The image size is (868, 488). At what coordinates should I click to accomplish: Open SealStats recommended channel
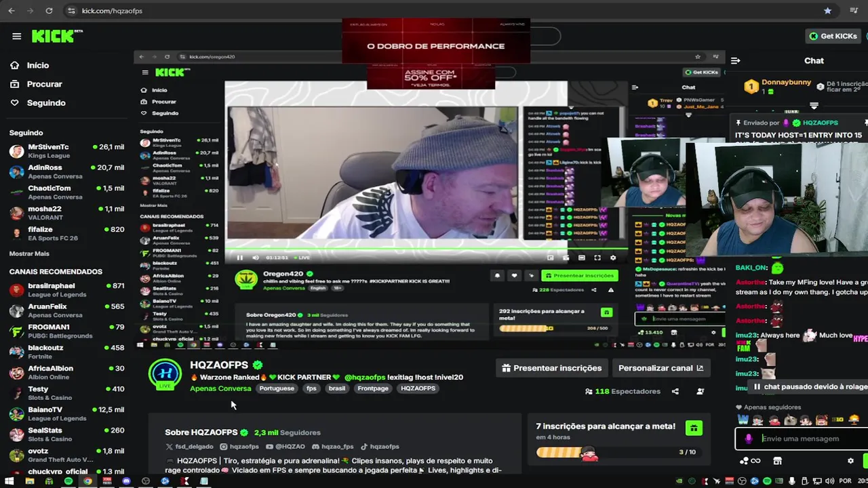tap(66, 434)
